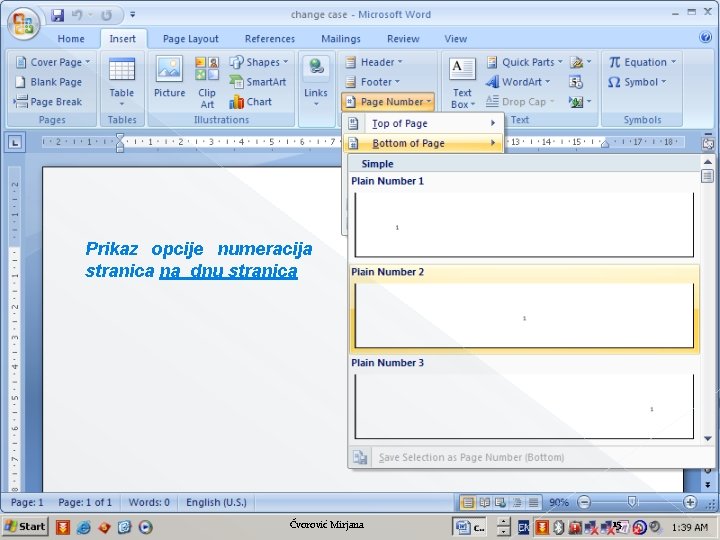Open the View tab
This screenshot has width=720, height=540.
click(456, 39)
